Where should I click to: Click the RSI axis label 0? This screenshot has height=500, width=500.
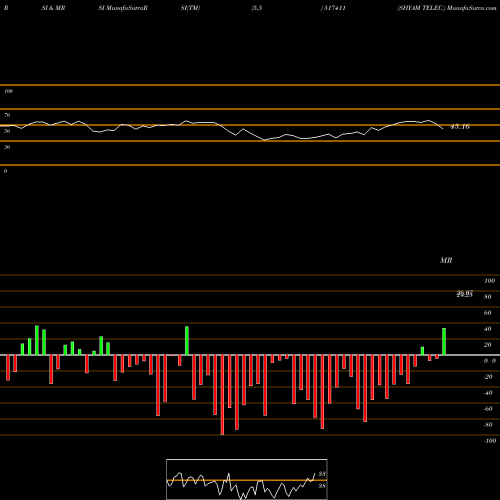point(5,171)
